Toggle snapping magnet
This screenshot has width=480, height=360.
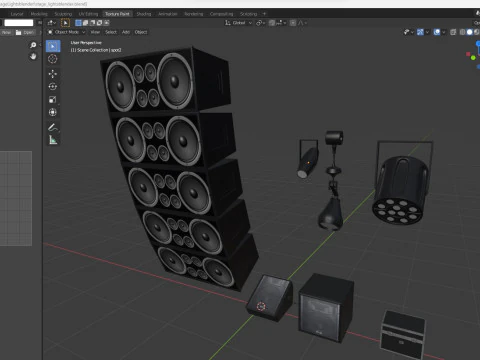point(272,23)
